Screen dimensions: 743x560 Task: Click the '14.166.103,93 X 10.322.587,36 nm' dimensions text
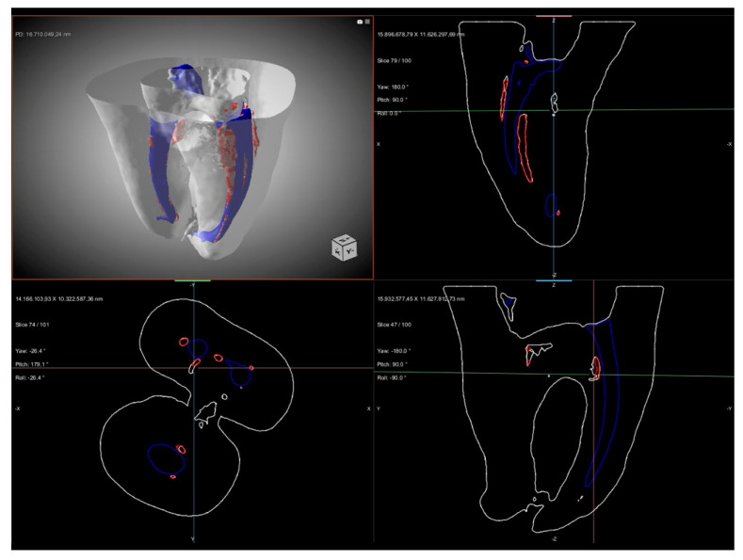point(59,299)
